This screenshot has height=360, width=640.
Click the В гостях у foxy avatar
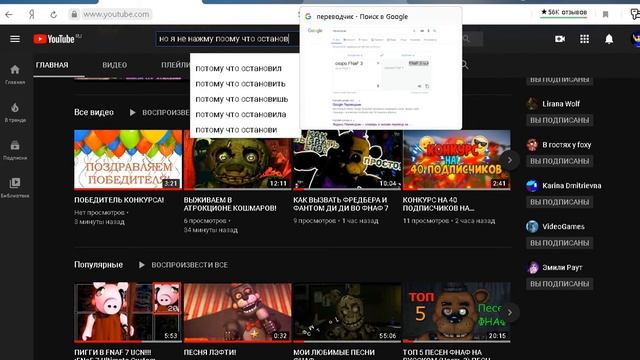[x=532, y=144]
